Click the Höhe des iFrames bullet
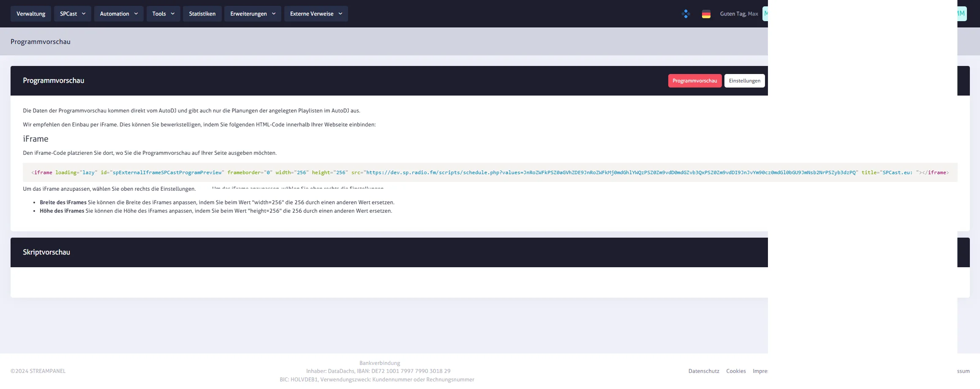980x389 pixels. tap(216, 211)
